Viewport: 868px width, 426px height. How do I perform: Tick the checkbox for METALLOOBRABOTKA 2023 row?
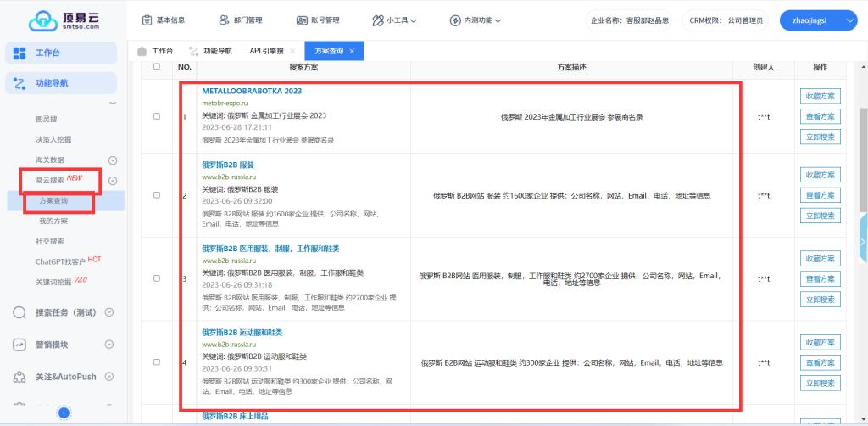coord(156,115)
